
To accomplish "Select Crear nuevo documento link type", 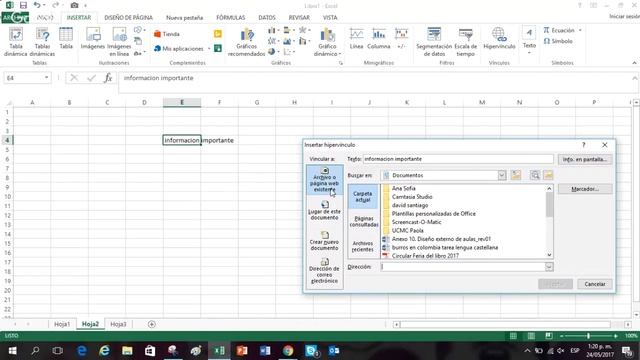I will point(324,241).
